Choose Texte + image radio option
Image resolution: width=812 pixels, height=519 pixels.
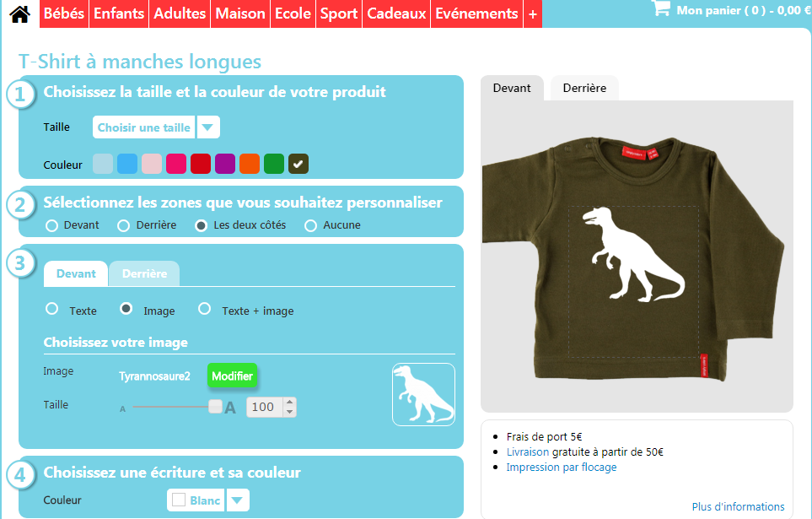(205, 309)
